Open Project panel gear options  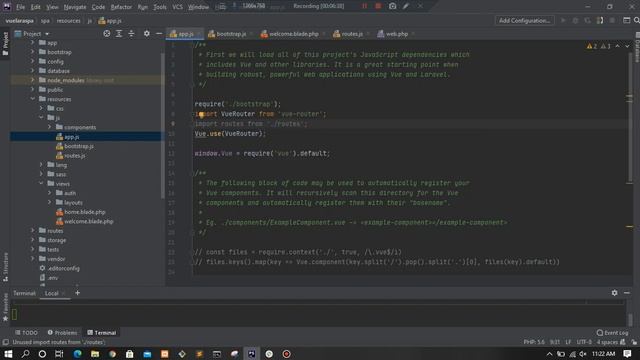pyautogui.click(x=147, y=33)
